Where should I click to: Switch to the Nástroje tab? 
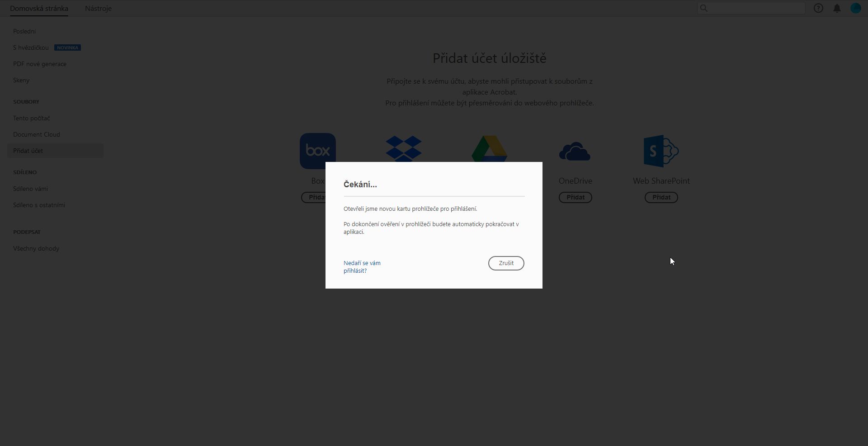pyautogui.click(x=98, y=8)
